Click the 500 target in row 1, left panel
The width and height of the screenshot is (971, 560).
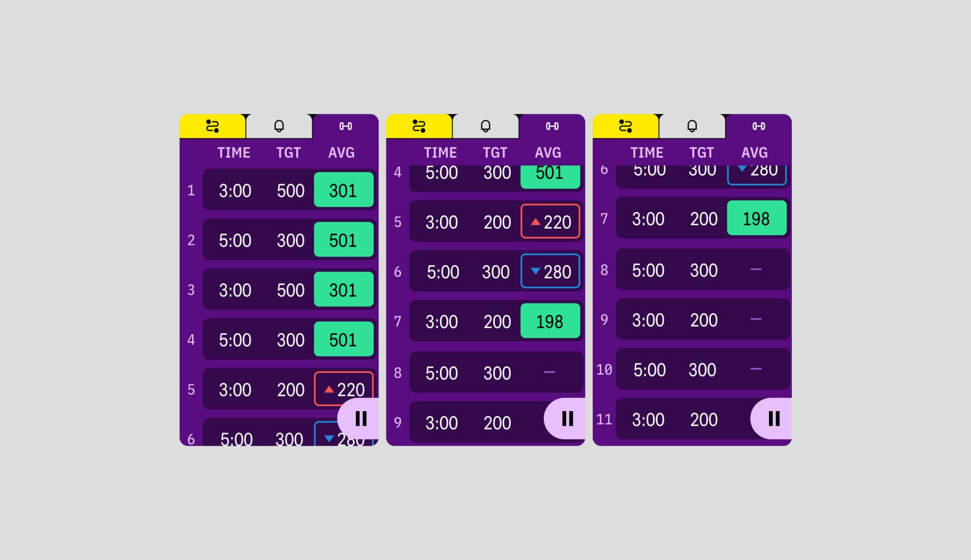pos(291,191)
